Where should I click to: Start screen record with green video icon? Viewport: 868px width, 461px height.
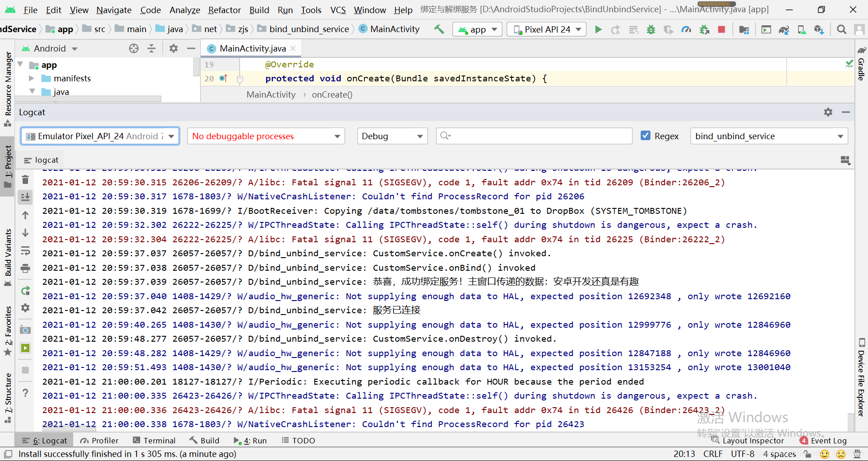[x=25, y=348]
